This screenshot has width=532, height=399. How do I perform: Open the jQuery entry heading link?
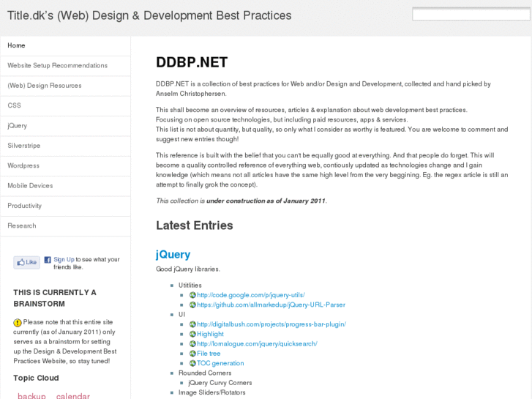click(x=173, y=255)
